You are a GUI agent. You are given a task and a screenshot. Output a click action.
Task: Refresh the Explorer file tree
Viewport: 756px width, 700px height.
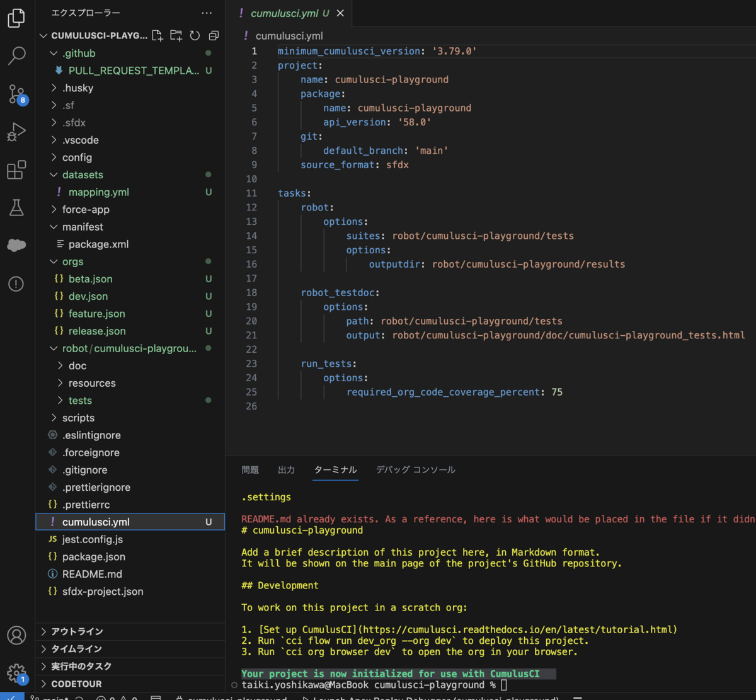(195, 36)
